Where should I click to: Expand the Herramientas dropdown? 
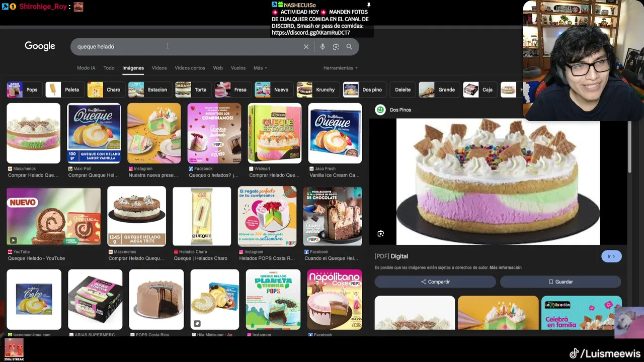coord(341,68)
